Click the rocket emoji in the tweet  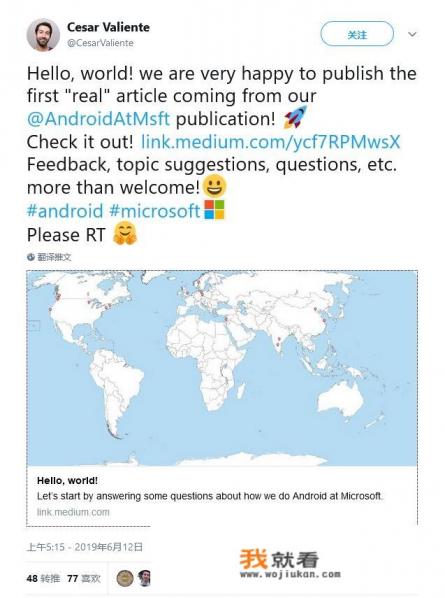click(295, 117)
